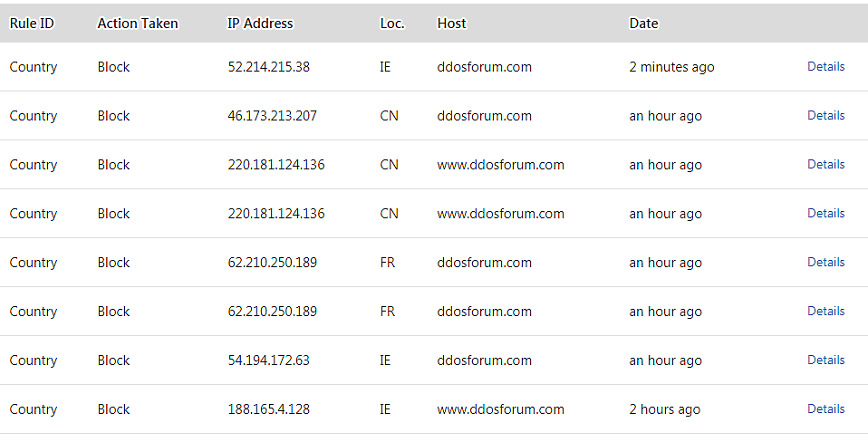Click the Host column header
Screen dimensions: 868x442
pyautogui.click(x=451, y=24)
